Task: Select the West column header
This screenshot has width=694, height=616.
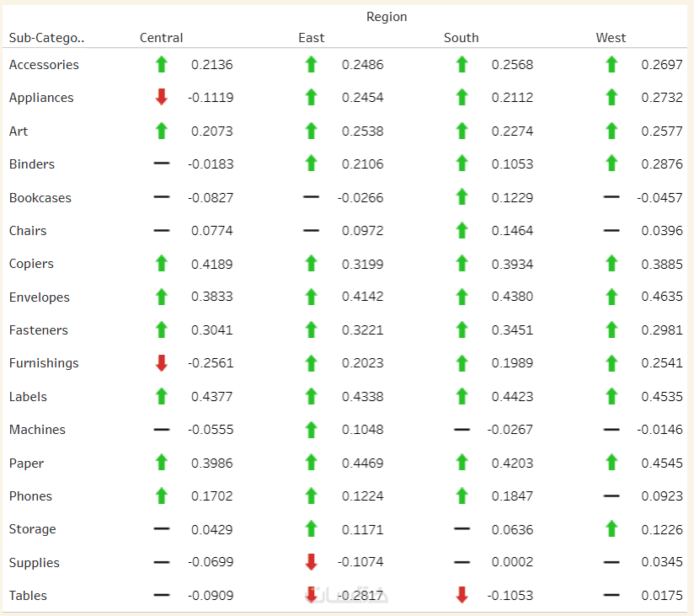Action: click(x=611, y=38)
